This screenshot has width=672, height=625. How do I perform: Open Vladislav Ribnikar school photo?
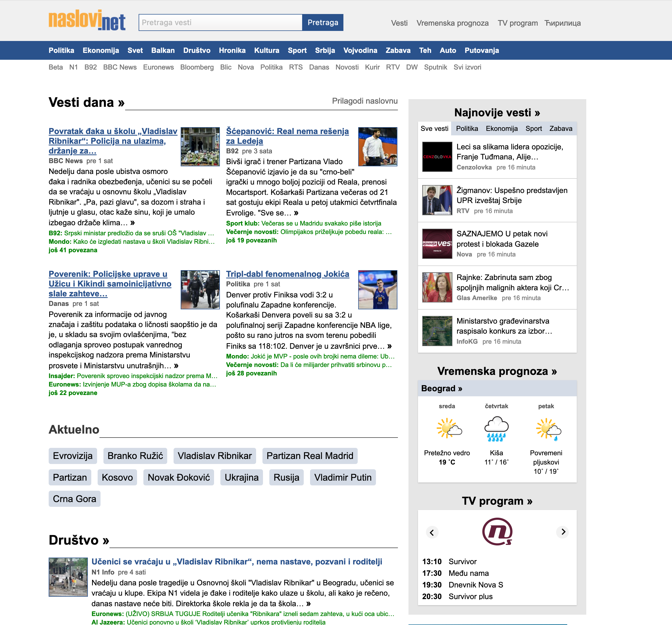tap(200, 147)
